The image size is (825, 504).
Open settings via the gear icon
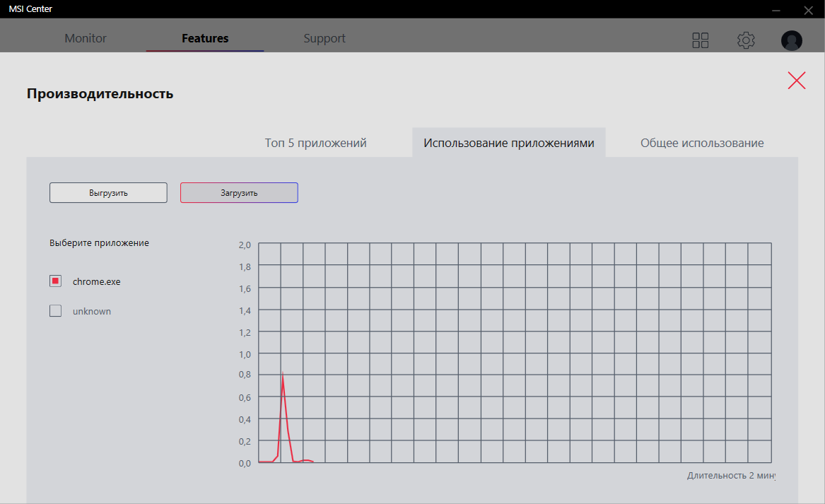click(746, 40)
